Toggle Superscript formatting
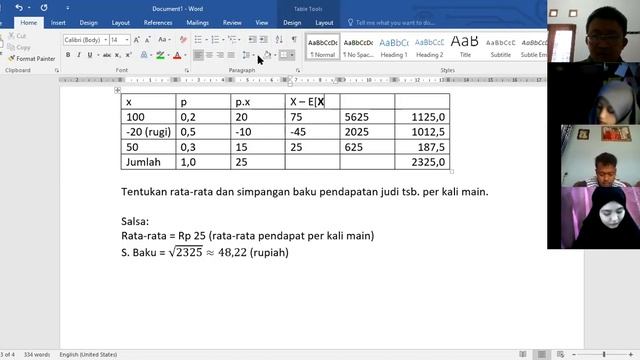The height and width of the screenshot is (360, 640). click(x=129, y=55)
